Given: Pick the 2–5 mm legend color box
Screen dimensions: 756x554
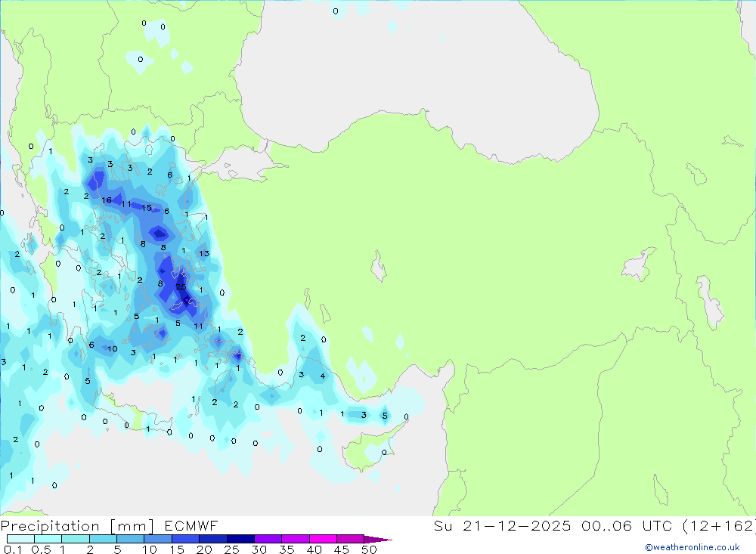Looking at the screenshot, I should [x=103, y=539].
